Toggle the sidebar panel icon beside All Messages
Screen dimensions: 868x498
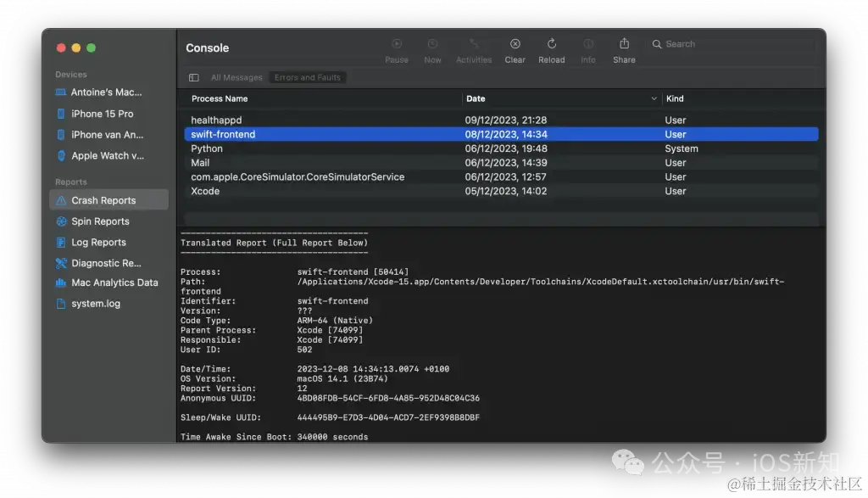pos(194,77)
